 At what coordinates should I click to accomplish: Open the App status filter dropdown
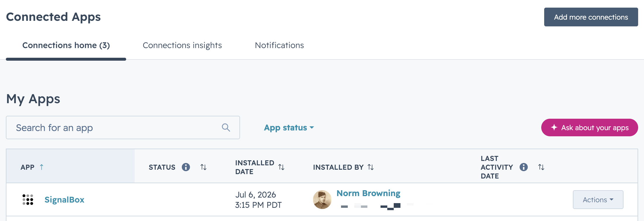289,127
